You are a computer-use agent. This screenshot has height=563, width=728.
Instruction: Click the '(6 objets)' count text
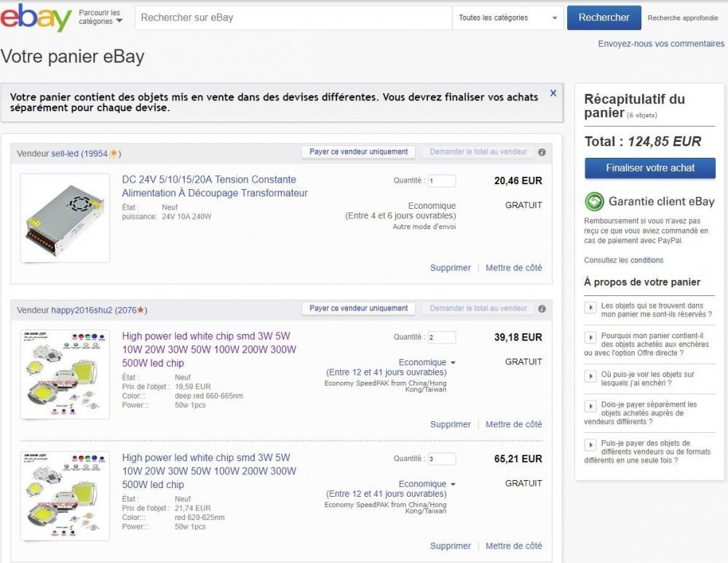(x=642, y=115)
